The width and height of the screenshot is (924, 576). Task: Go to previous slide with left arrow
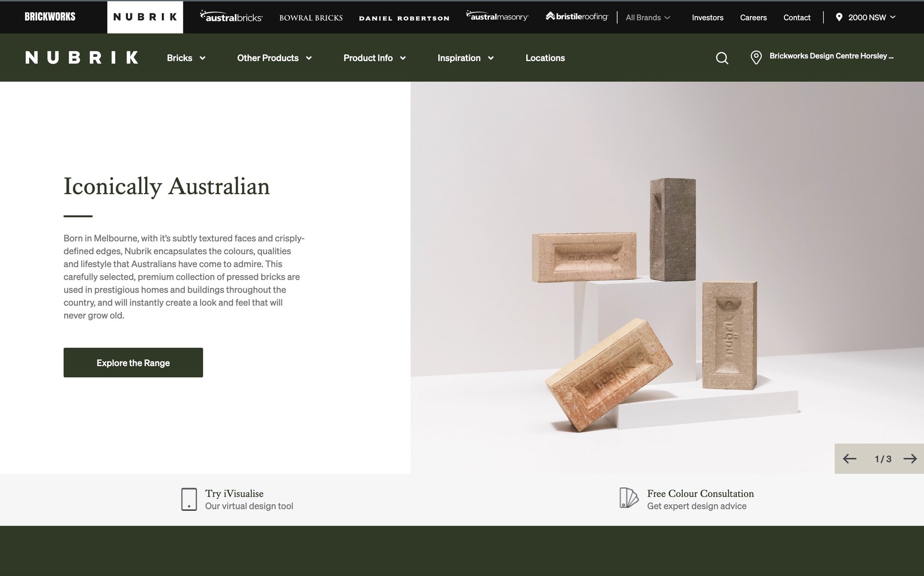tap(849, 459)
